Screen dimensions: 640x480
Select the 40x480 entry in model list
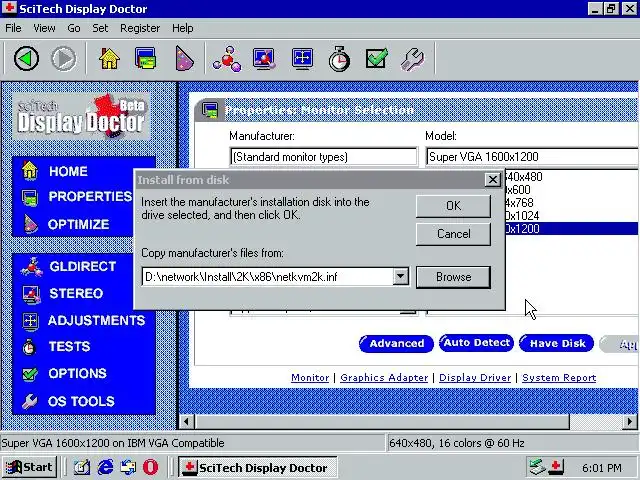point(571,177)
